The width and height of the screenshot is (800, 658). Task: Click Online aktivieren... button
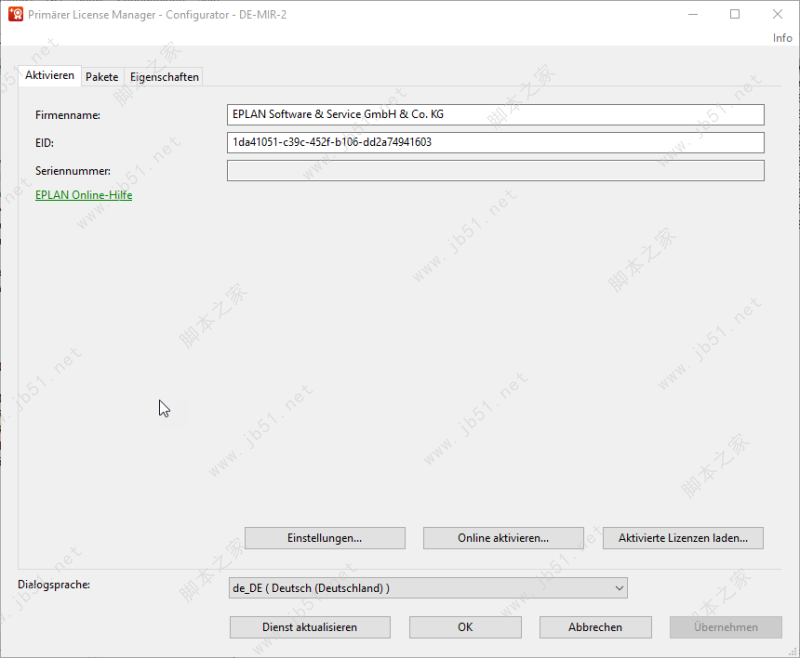tap(503, 538)
